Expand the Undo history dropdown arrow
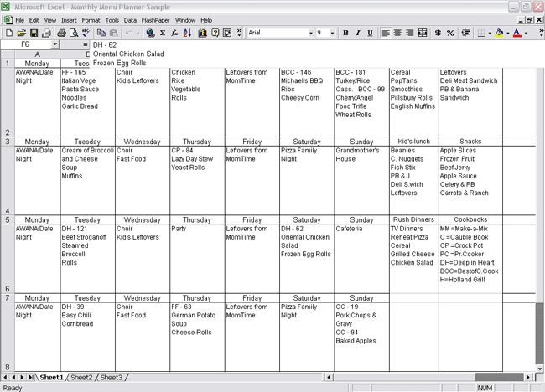 point(138,33)
